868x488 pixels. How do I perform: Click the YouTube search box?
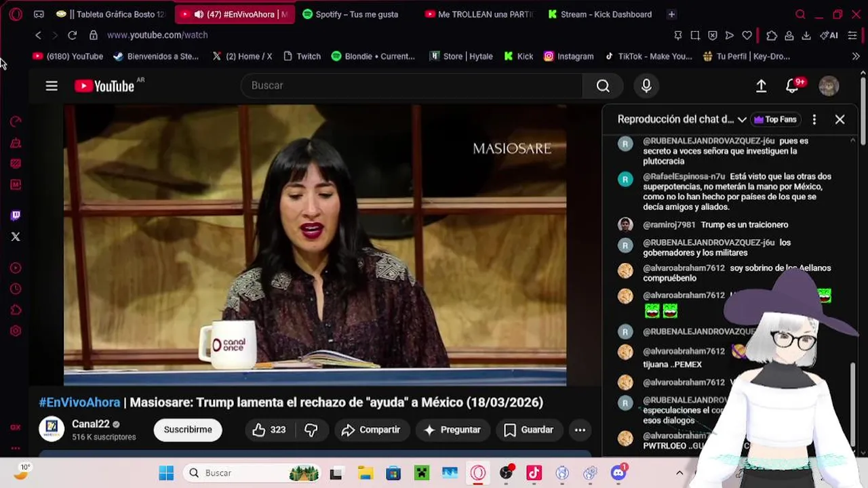(x=412, y=85)
